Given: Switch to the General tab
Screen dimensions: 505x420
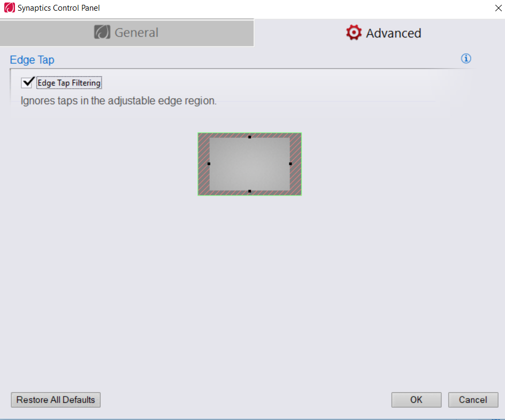Looking at the screenshot, I should tap(127, 33).
